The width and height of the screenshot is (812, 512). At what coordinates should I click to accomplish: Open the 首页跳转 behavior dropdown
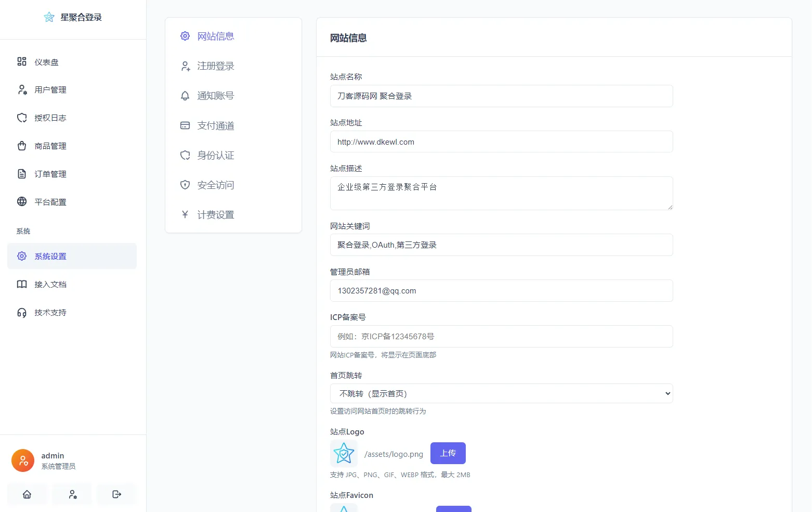click(x=501, y=393)
